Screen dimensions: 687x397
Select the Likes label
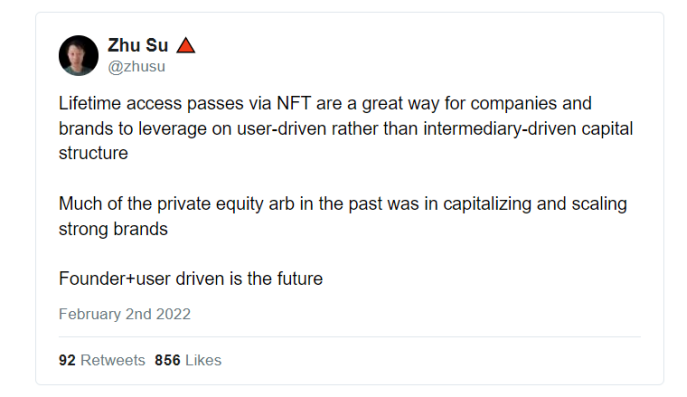[203, 360]
